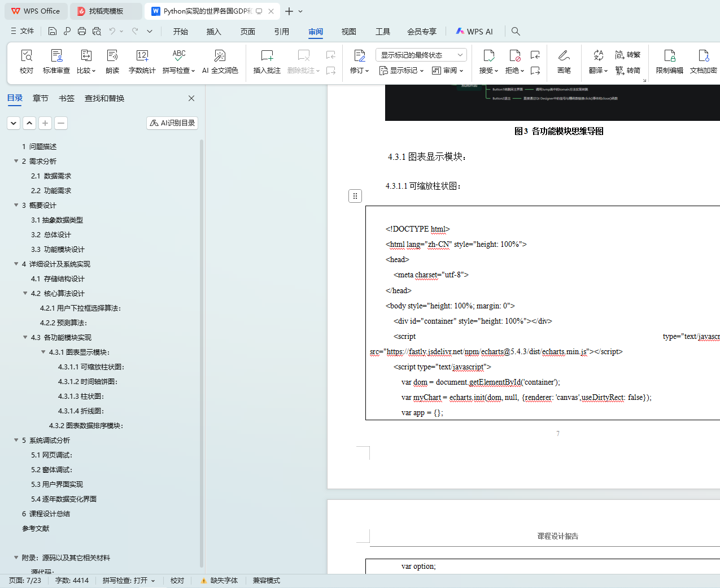The width and height of the screenshot is (720, 588).
Task: Collapse the 4.3.1 图表显示模块 node
Action: point(43,352)
